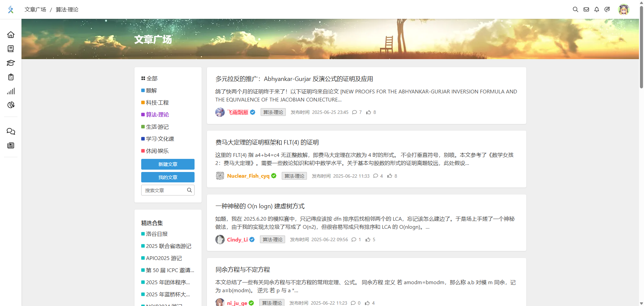Click the search magnifier in top bar
Viewport: 644px width, 306px height.
coord(575,9)
